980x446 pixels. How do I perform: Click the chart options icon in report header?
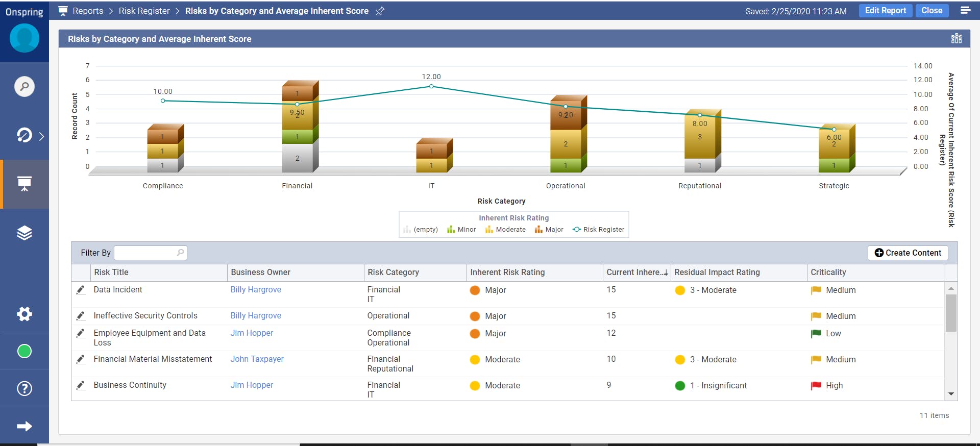click(x=957, y=39)
